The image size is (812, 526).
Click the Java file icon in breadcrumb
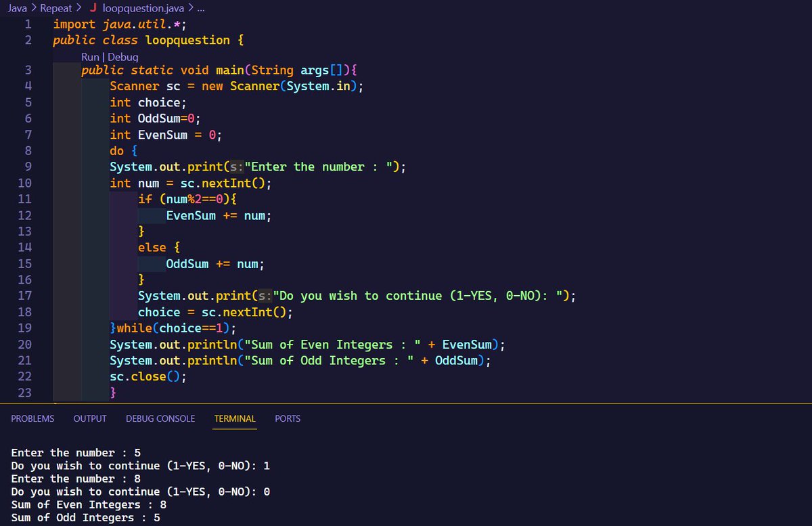(93, 8)
